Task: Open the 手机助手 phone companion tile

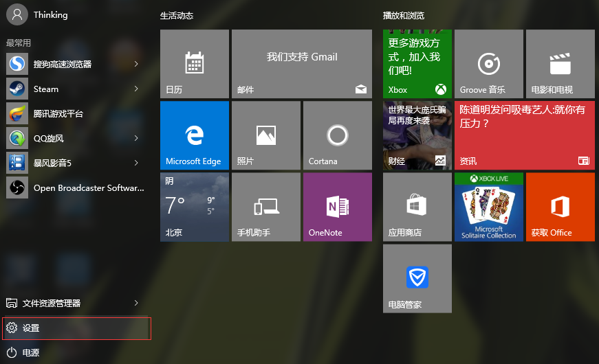Action: (266, 207)
